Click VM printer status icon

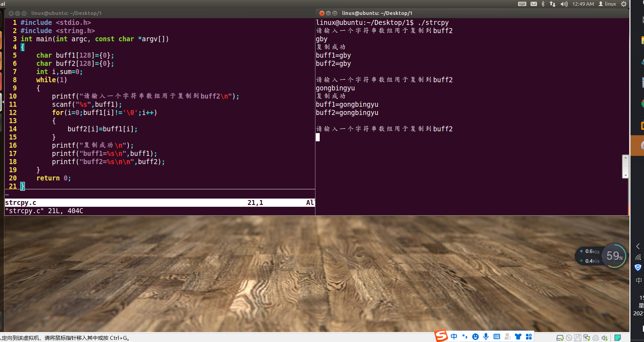pos(596,338)
